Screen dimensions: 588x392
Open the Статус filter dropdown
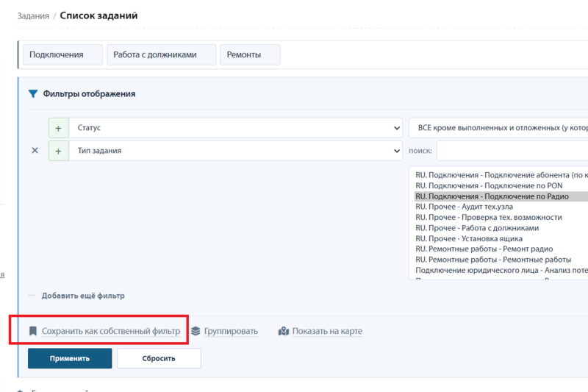[235, 128]
